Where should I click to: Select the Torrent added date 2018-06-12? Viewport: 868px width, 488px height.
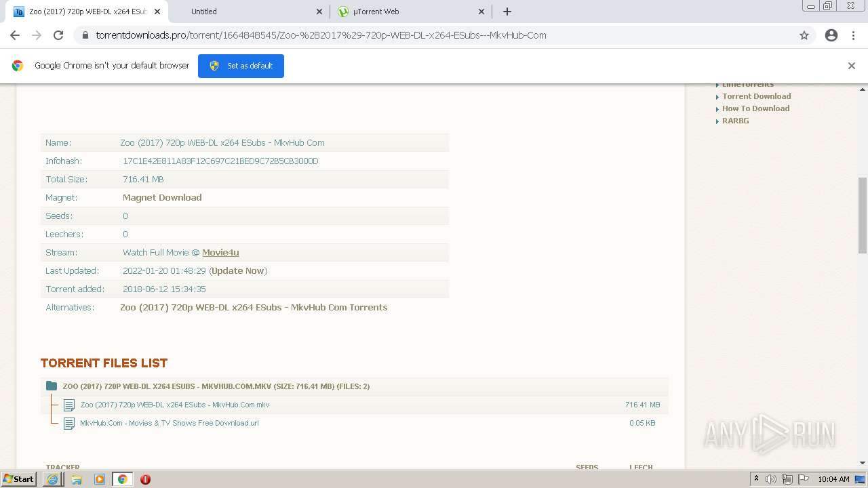[164, 289]
